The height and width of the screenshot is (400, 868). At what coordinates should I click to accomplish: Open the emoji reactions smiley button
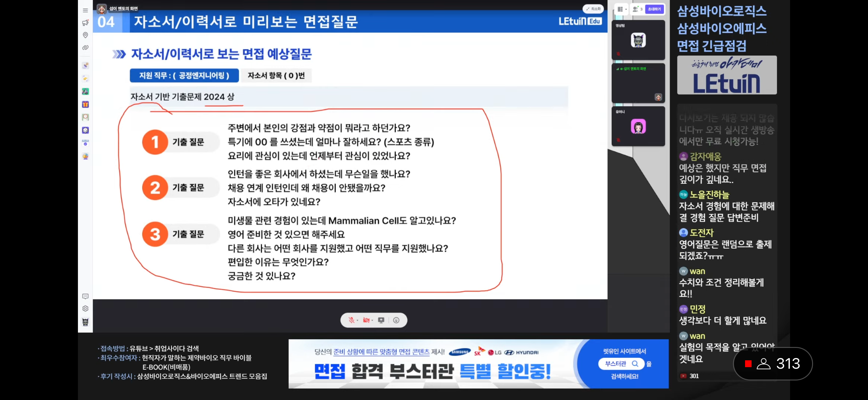click(396, 320)
